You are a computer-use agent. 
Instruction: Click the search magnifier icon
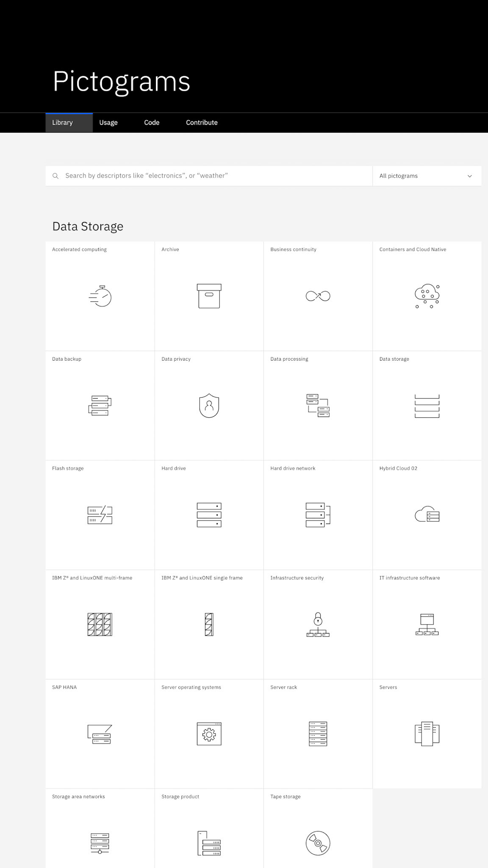pos(55,176)
